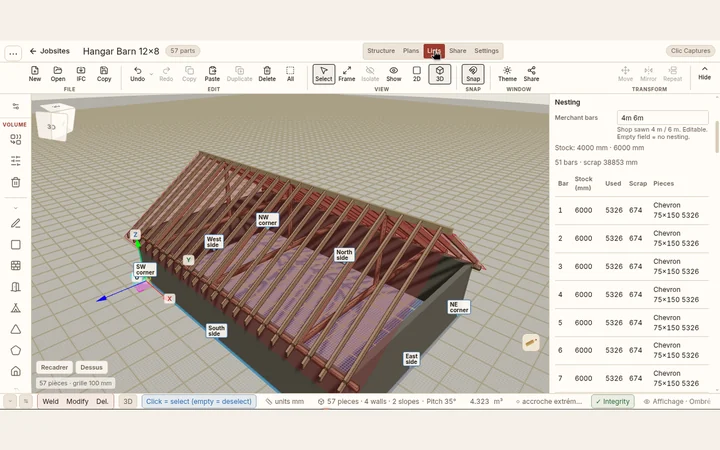Image resolution: width=720 pixels, height=450 pixels.
Task: Toggle the Show eye icon
Action: [394, 74]
